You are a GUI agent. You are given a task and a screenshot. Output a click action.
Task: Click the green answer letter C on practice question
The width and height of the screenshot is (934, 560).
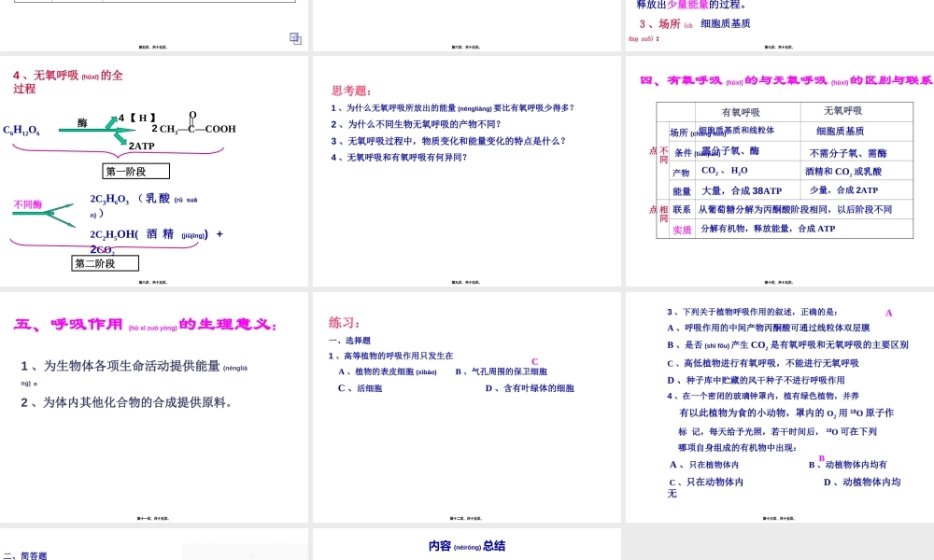point(534,359)
